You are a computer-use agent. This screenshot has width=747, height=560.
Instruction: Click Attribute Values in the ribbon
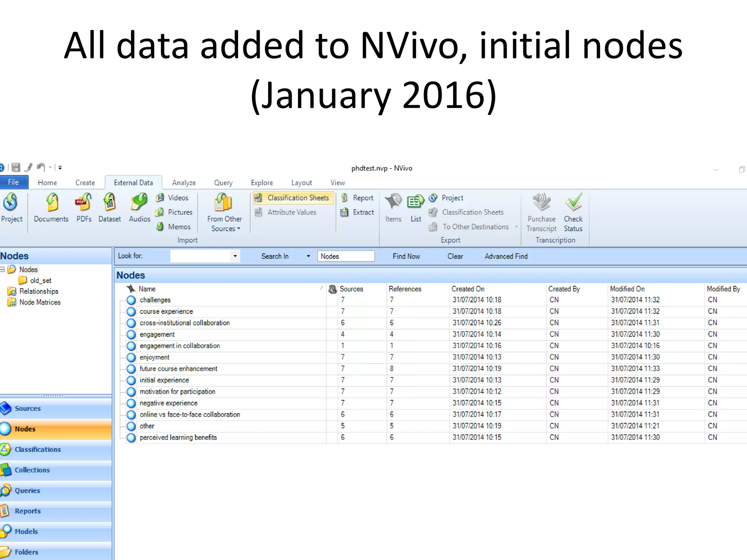[x=286, y=212]
